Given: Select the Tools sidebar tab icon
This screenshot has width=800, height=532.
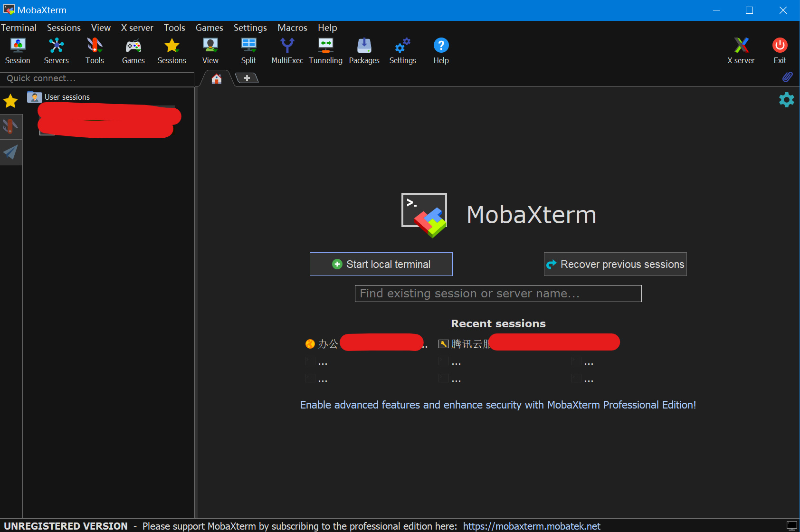Looking at the screenshot, I should pyautogui.click(x=10, y=126).
